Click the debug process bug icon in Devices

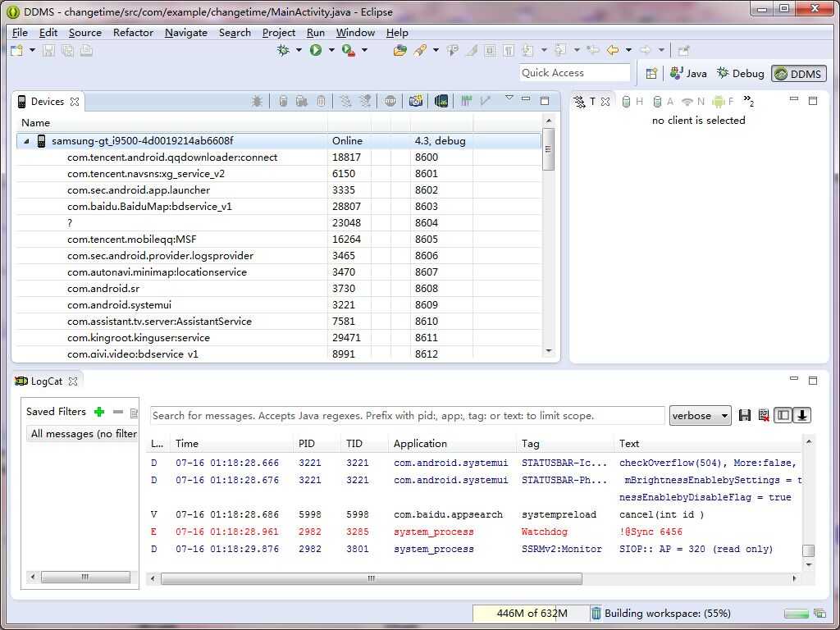click(x=257, y=101)
